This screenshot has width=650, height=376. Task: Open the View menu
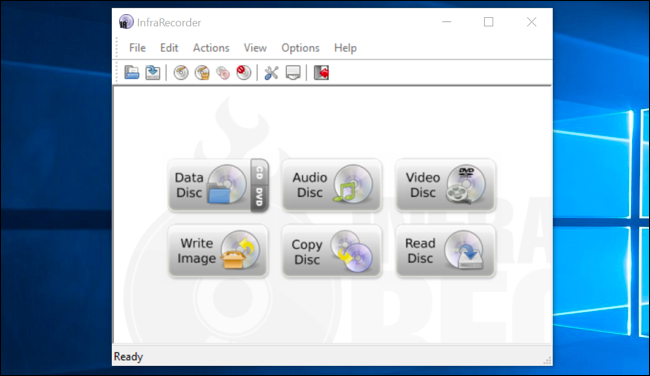(255, 48)
